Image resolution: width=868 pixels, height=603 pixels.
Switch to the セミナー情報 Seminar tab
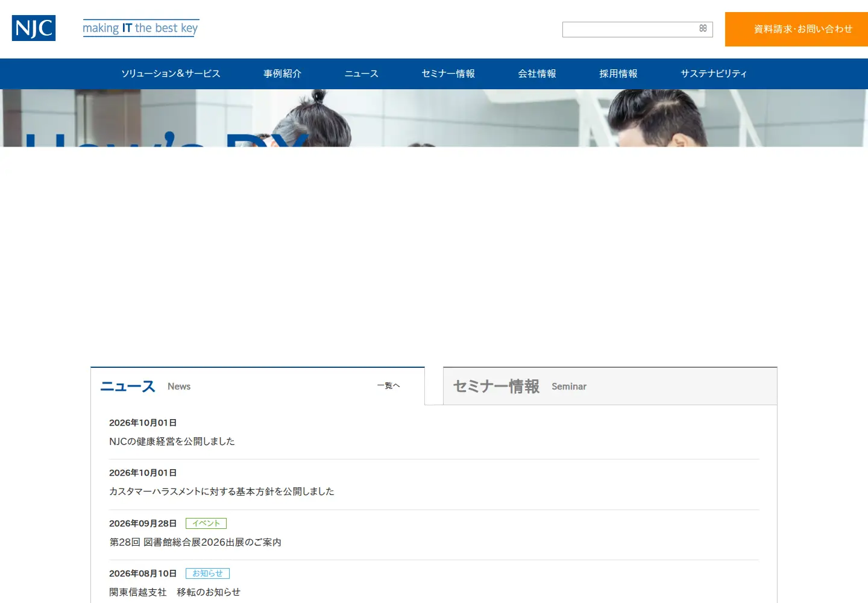[610, 386]
